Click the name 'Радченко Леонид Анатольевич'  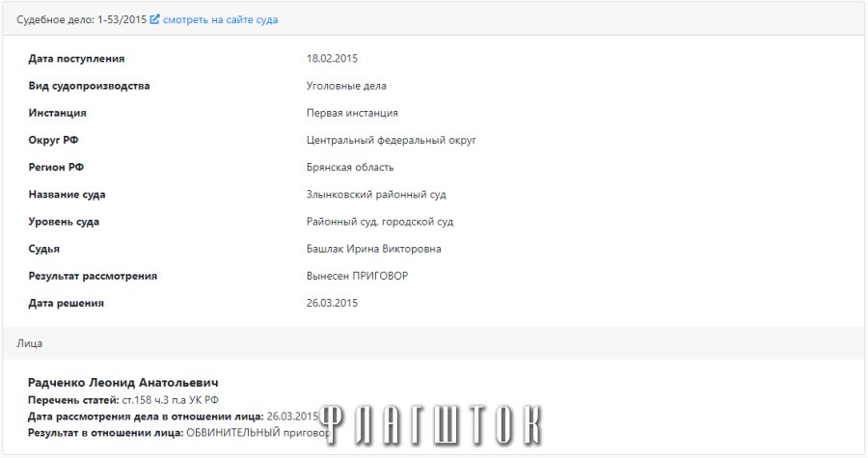[x=122, y=383]
